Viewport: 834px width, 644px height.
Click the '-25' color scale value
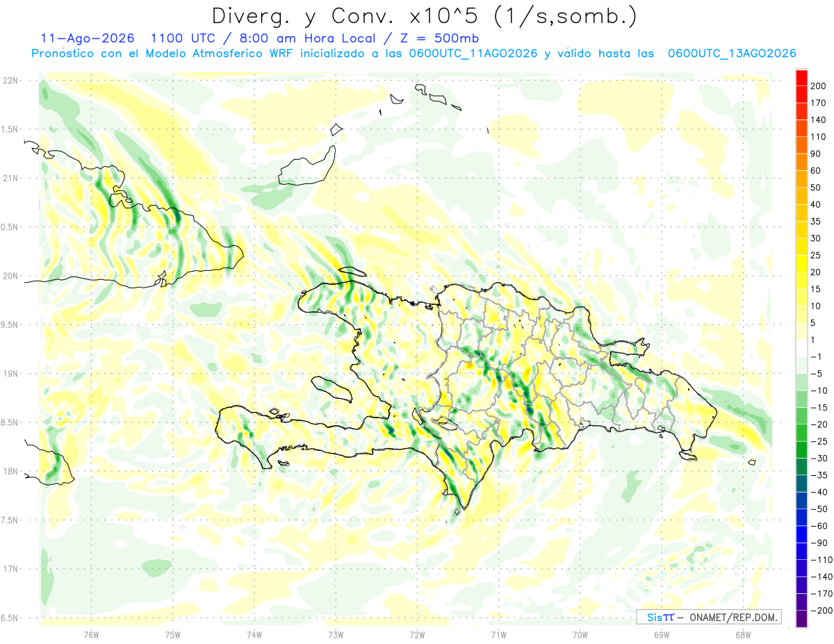819,441
